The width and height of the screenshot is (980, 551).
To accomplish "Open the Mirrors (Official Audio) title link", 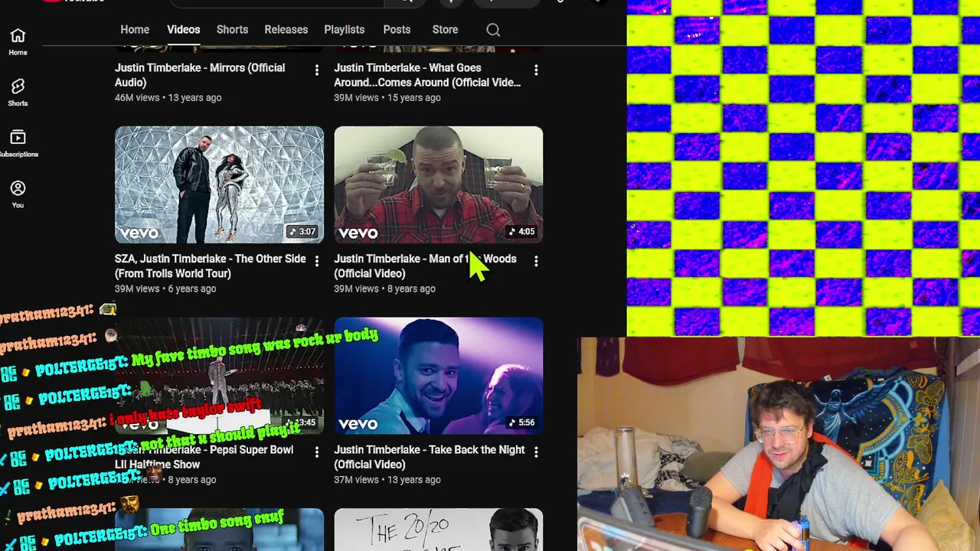I will (x=200, y=75).
